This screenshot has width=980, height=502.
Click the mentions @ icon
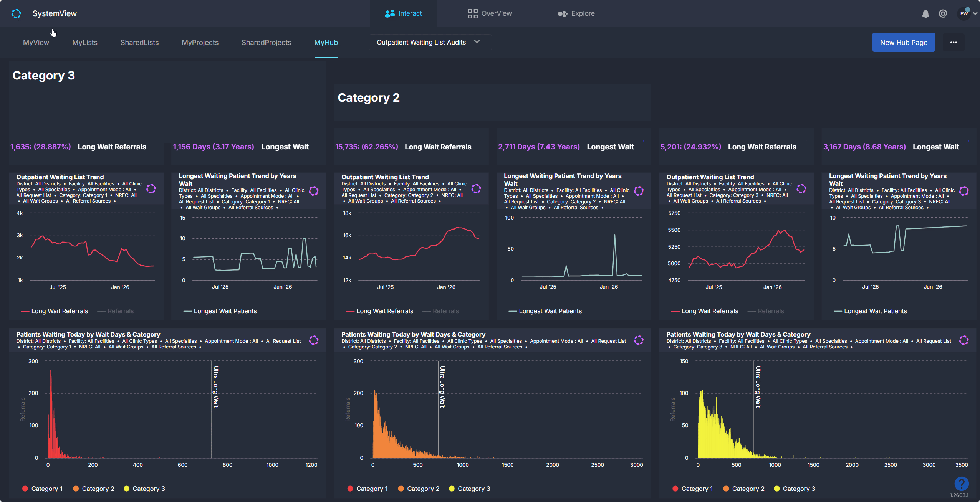pos(943,13)
